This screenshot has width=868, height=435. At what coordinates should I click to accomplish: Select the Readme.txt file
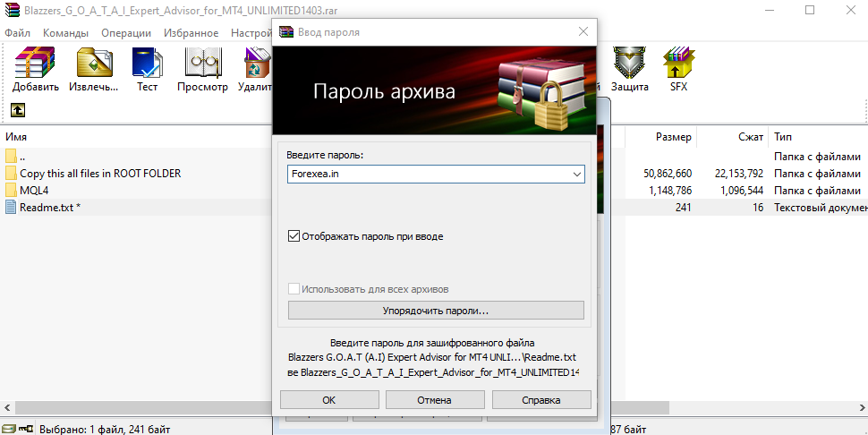tap(50, 208)
